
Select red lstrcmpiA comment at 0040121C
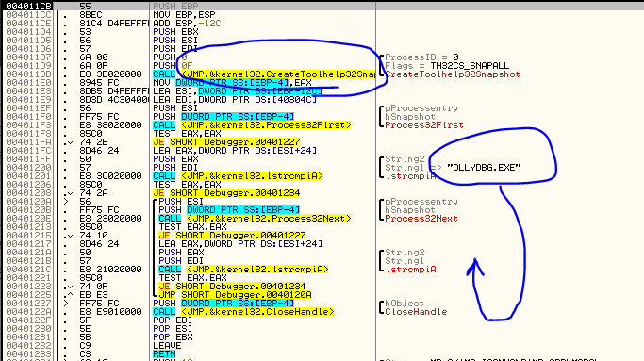tap(411, 270)
